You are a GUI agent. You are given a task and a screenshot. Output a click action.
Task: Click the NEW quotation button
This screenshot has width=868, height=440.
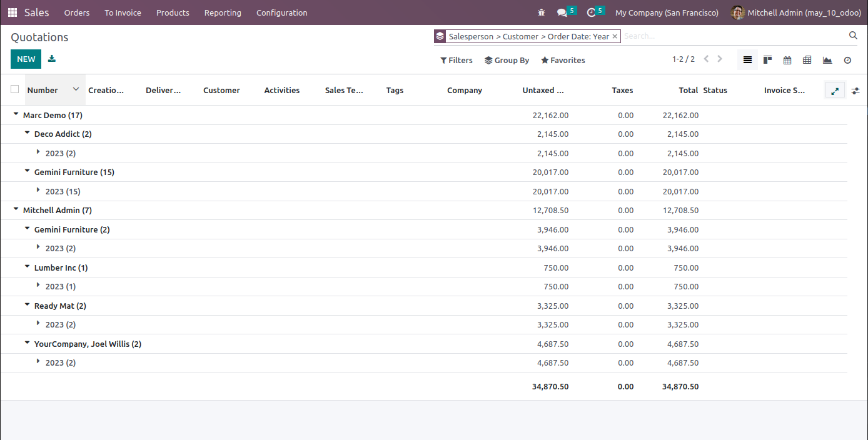point(26,59)
